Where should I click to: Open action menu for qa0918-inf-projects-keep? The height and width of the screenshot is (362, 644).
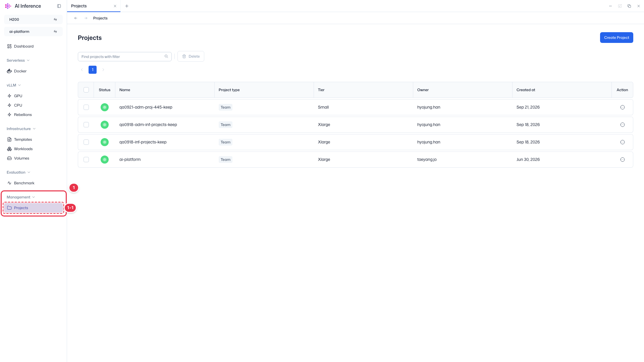click(x=623, y=142)
